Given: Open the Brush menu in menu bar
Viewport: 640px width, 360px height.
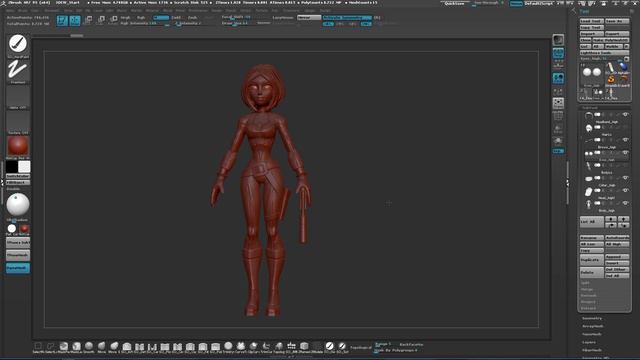Looking at the screenshot, I should 22,11.
